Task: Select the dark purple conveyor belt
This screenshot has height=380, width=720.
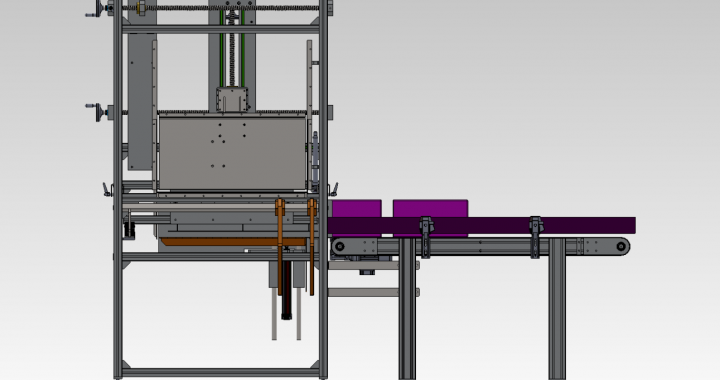Action: point(482,226)
